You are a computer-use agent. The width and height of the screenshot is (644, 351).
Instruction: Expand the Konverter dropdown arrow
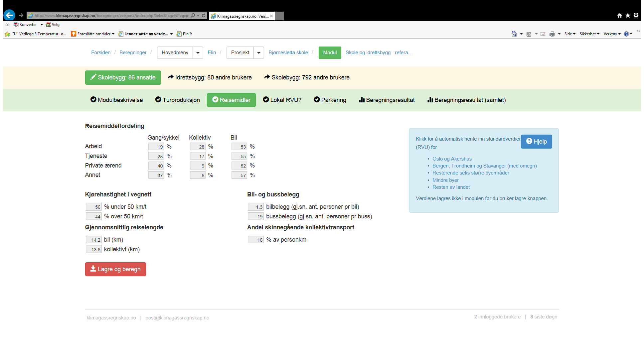coord(42,25)
